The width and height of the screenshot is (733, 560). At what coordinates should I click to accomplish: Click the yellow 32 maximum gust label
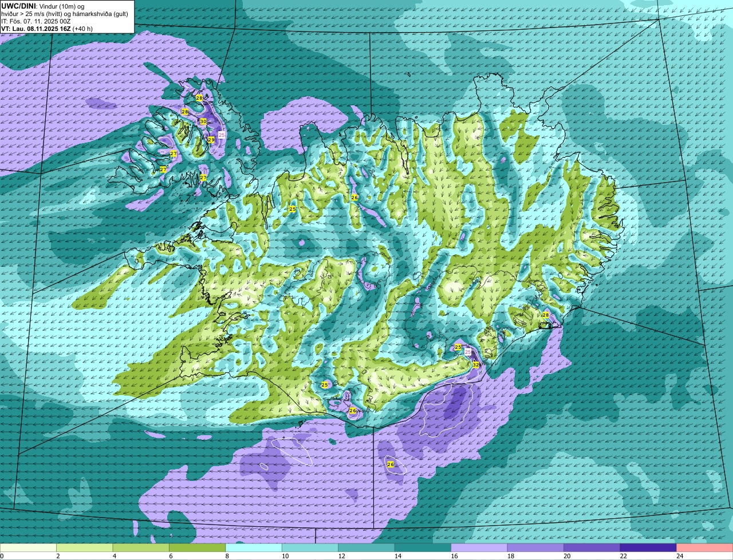coord(476,365)
